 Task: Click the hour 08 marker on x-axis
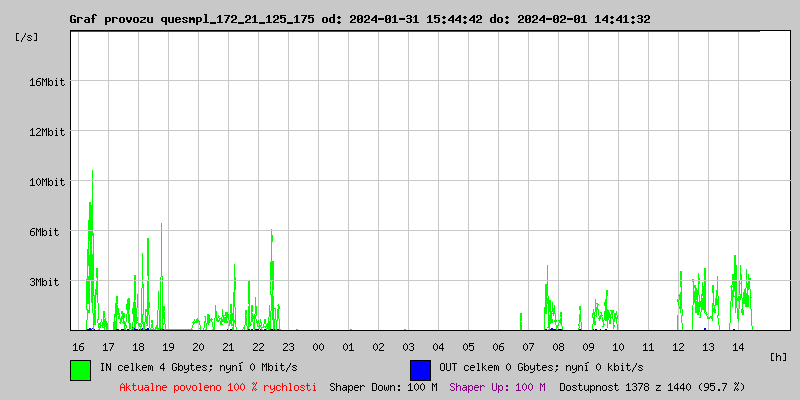pos(558,347)
